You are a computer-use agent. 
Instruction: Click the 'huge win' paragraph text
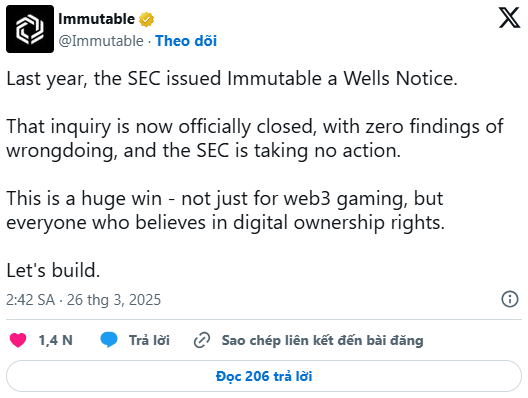(x=226, y=210)
